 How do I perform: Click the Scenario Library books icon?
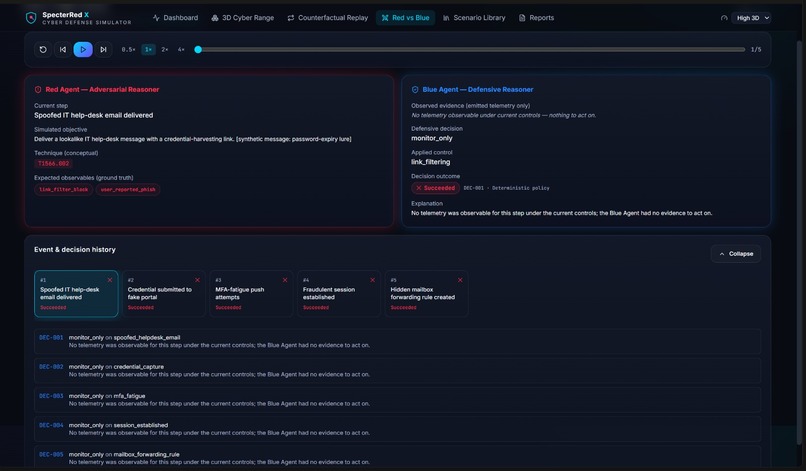[x=446, y=18]
